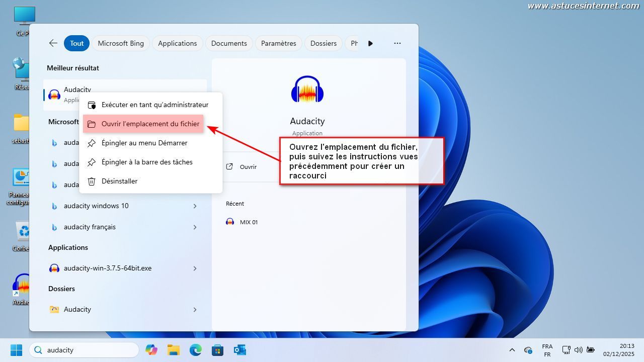Click the back arrow in search panel
The height and width of the screenshot is (362, 644).
[x=53, y=43]
